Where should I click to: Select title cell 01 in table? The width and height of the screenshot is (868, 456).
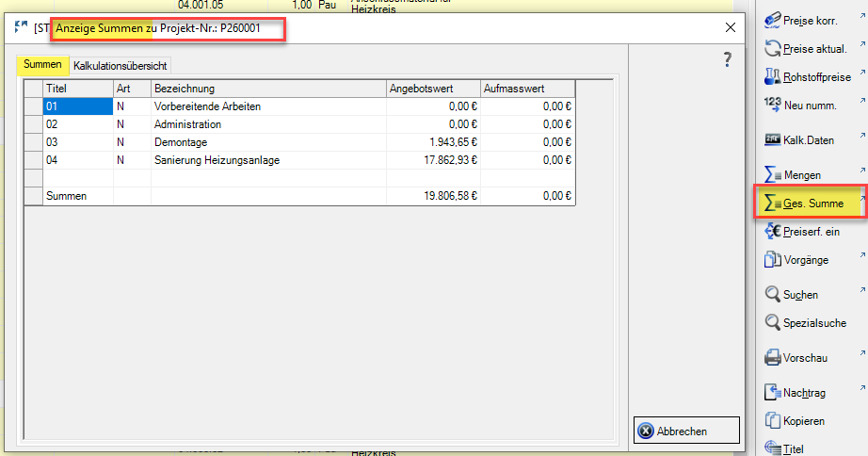coord(77,106)
